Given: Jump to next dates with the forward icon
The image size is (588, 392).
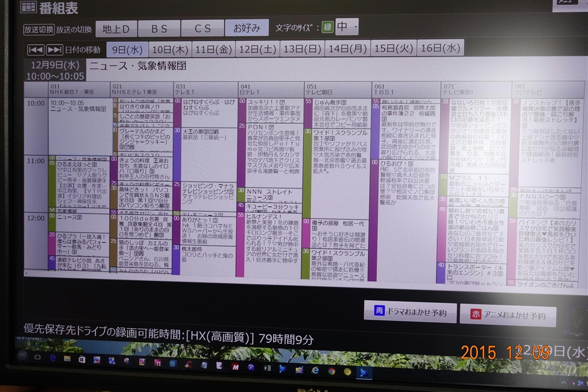Looking at the screenshot, I should [x=55, y=49].
